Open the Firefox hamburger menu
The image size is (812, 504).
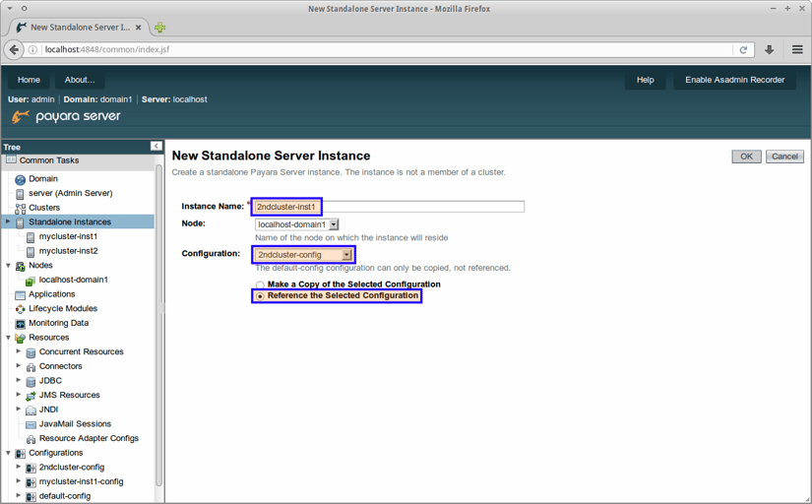coord(797,50)
